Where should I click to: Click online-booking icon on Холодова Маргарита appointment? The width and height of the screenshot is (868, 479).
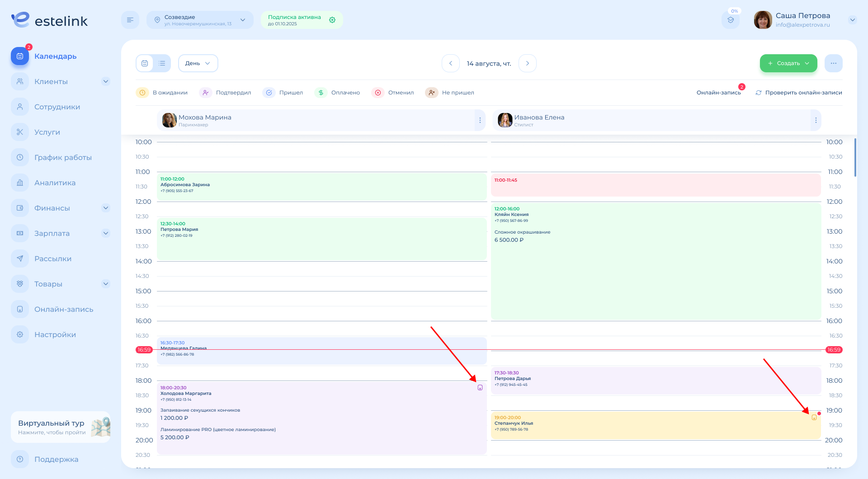tap(480, 388)
